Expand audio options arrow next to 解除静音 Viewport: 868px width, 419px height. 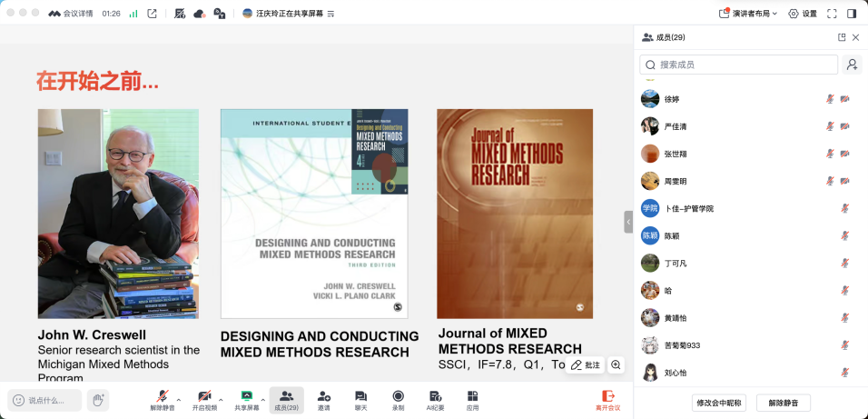(178, 399)
